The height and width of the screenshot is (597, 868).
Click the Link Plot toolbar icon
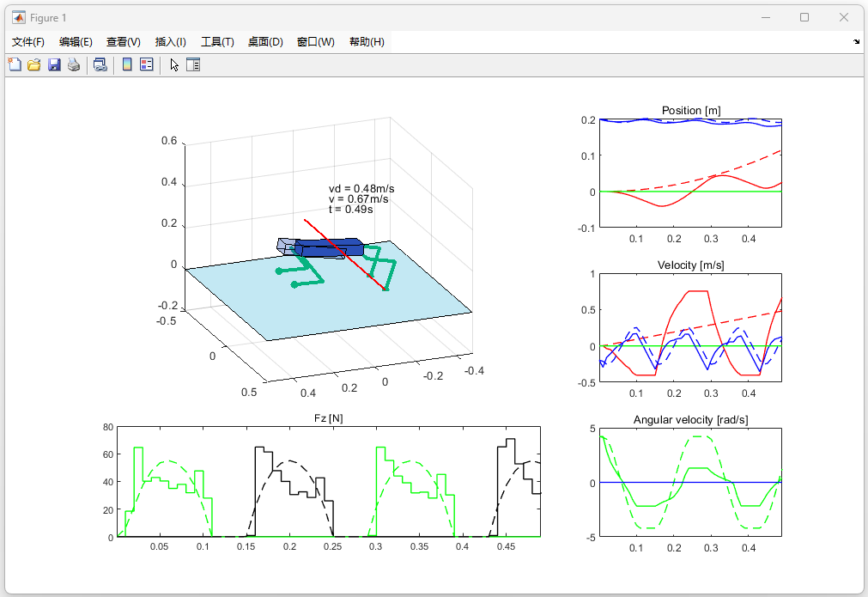tap(100, 64)
